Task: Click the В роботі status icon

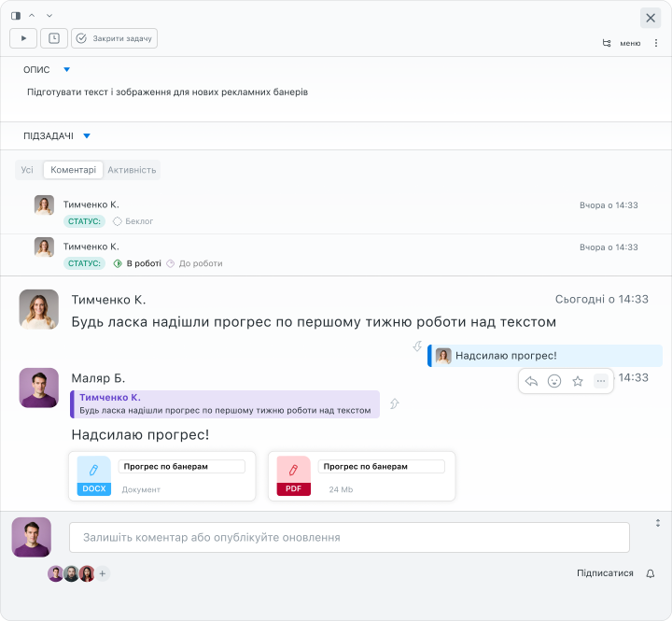Action: (118, 263)
